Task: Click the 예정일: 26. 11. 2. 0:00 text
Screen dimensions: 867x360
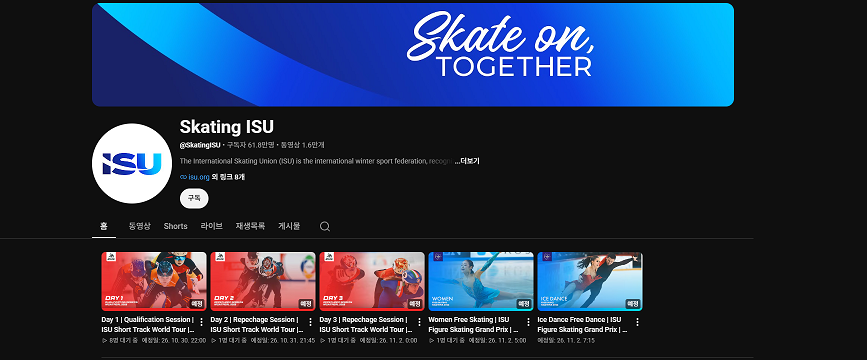Action: [x=388, y=341]
